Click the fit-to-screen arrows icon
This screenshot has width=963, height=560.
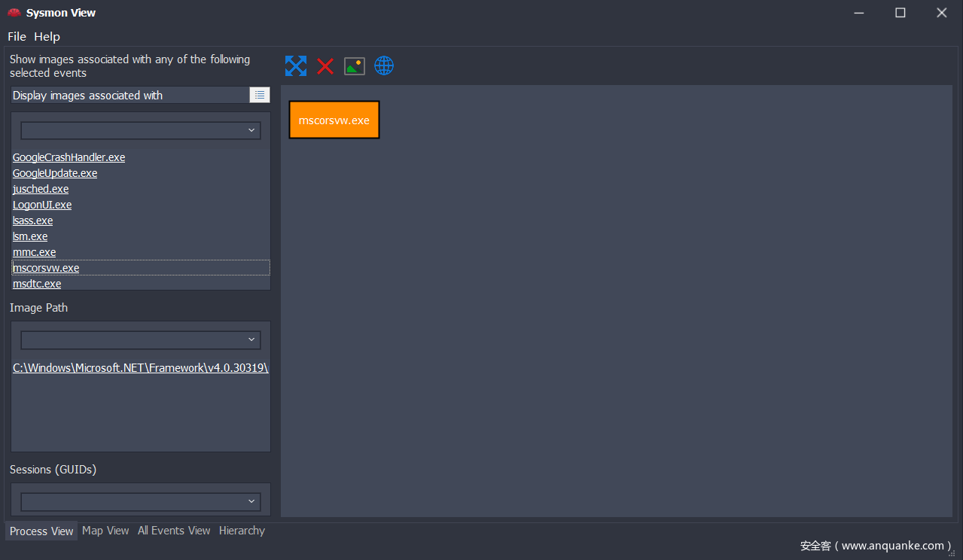[296, 66]
